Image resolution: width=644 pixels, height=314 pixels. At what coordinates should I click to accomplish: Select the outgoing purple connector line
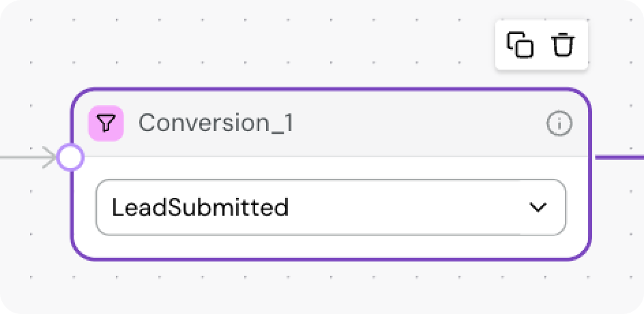pyautogui.click(x=618, y=157)
